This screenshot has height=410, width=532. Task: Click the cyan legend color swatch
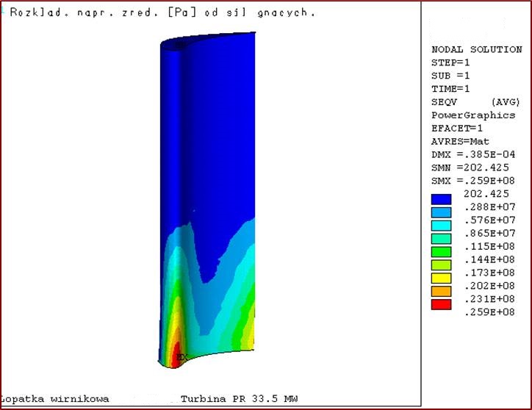(441, 226)
